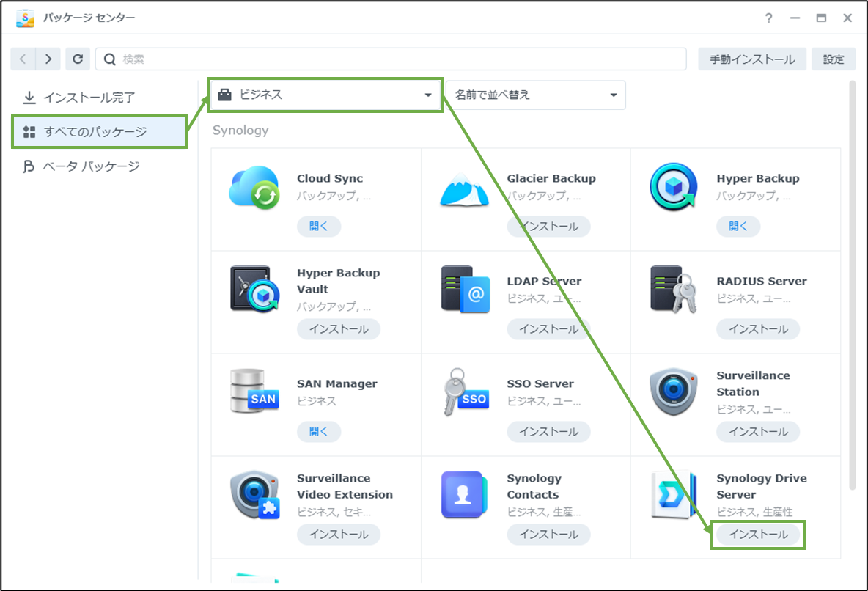
Task: Click the Synology Contacts icon
Action: coord(464,495)
